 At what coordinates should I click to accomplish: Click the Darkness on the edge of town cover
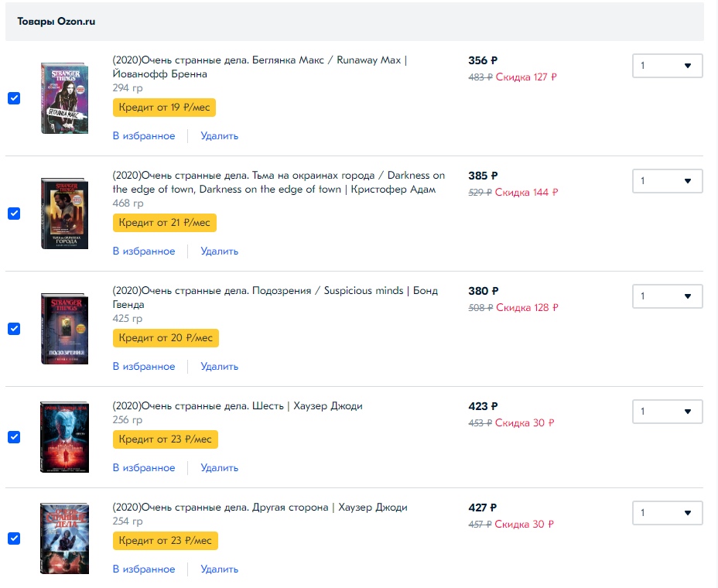pyautogui.click(x=64, y=214)
